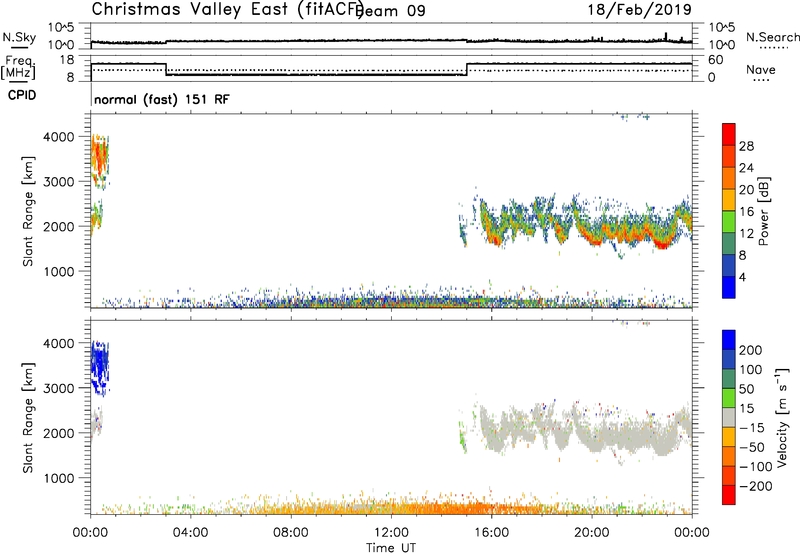
Task: Click the '60' tick on the Nave axis
Action: pyautogui.click(x=716, y=60)
